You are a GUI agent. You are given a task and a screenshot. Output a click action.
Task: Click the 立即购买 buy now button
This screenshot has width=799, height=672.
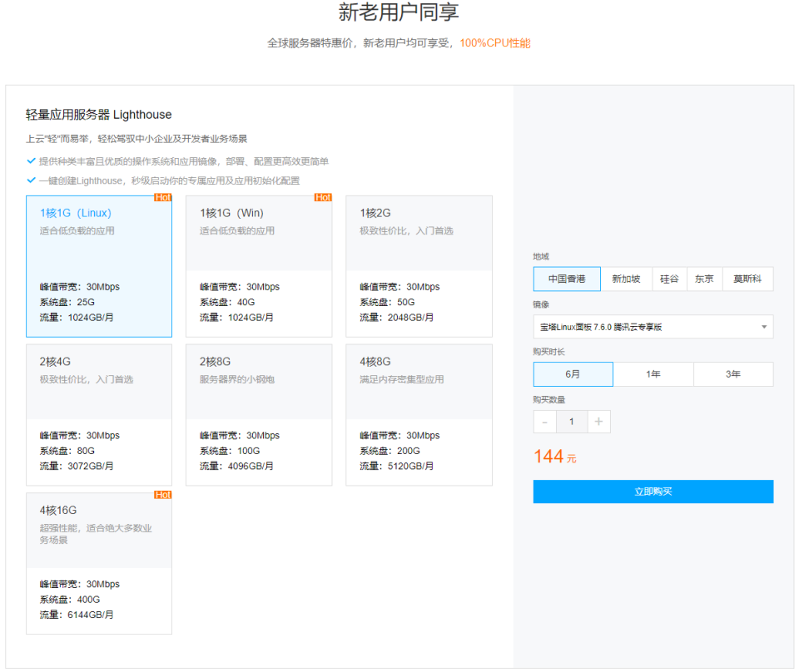click(x=653, y=492)
